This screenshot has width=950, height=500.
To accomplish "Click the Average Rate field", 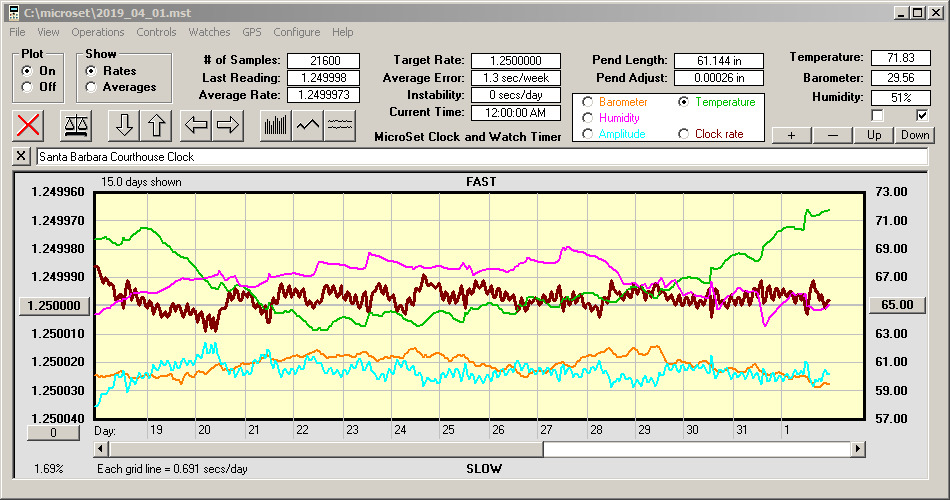I will tap(324, 95).
